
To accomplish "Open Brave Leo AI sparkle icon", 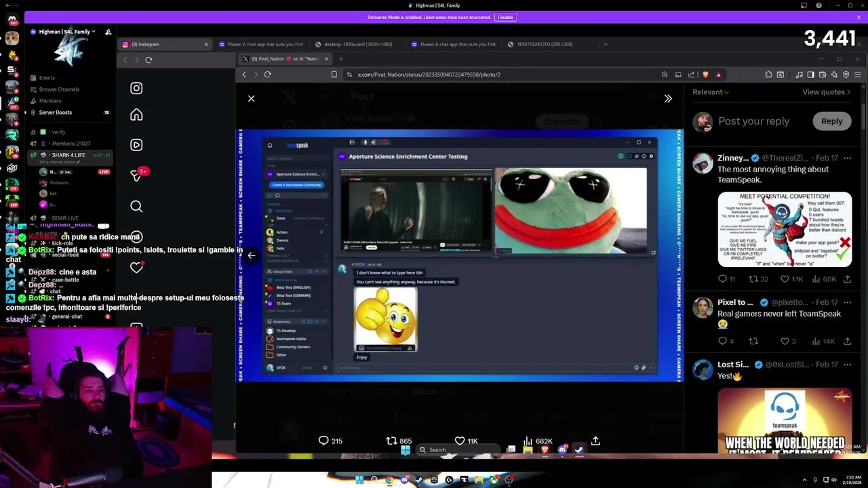I will click(834, 75).
